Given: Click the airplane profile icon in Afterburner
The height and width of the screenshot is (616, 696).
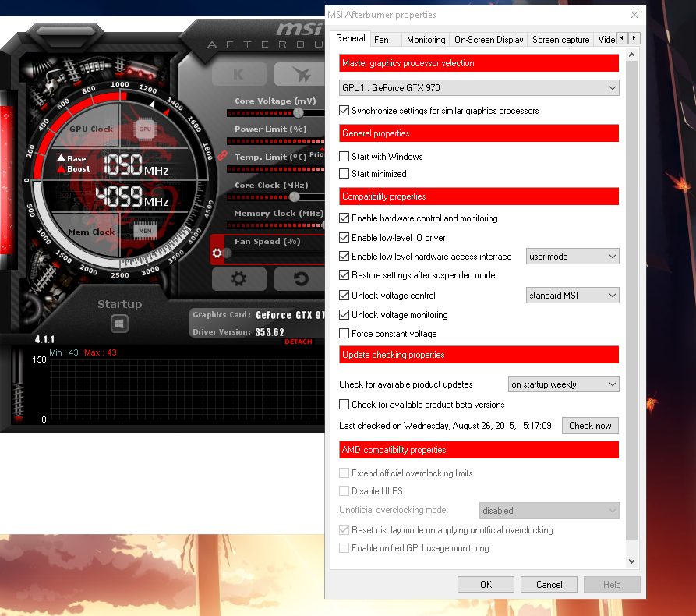Looking at the screenshot, I should point(301,74).
